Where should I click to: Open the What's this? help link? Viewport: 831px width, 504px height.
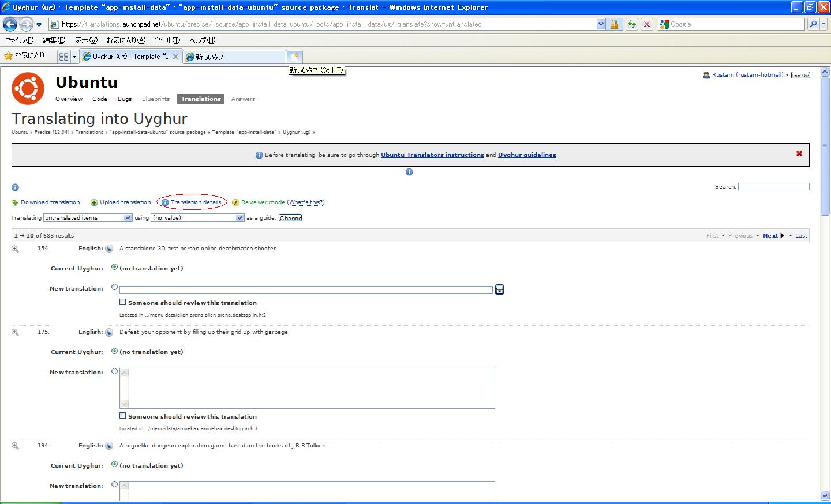pyautogui.click(x=306, y=202)
